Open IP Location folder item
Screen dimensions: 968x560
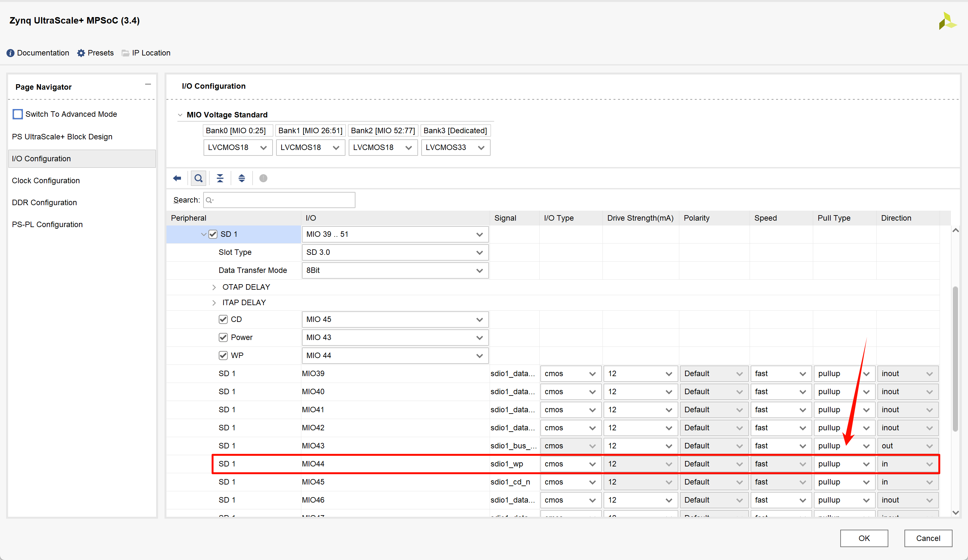tap(146, 53)
